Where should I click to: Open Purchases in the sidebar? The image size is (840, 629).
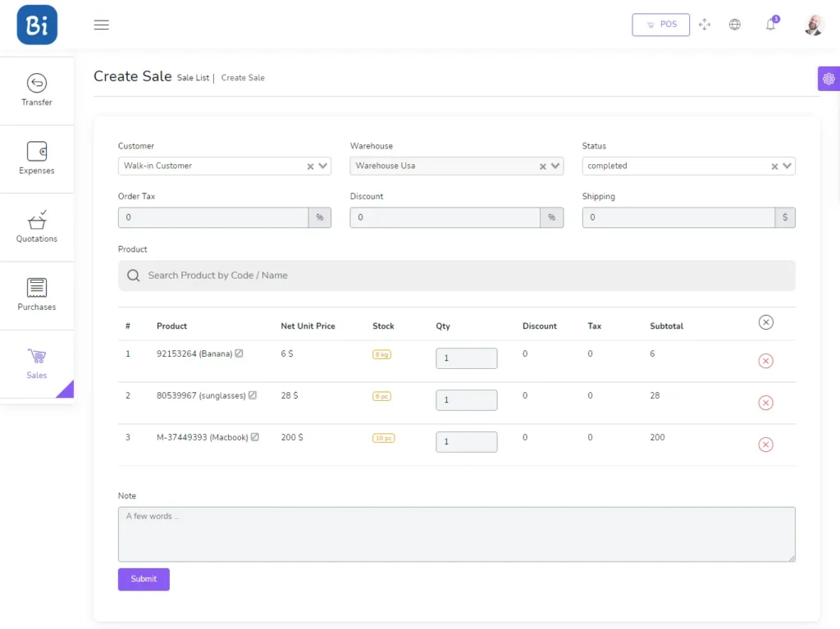tap(37, 295)
